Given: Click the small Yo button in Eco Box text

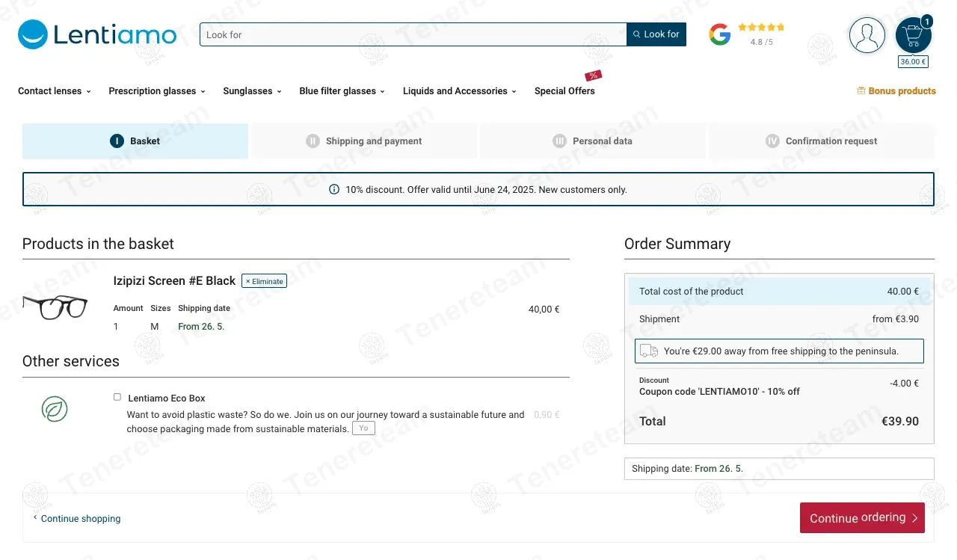Looking at the screenshot, I should click(363, 428).
